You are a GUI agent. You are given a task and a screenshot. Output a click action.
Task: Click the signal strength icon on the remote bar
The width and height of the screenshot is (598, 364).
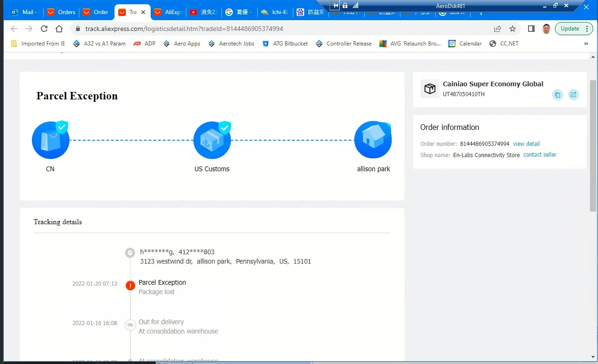tap(355, 6)
